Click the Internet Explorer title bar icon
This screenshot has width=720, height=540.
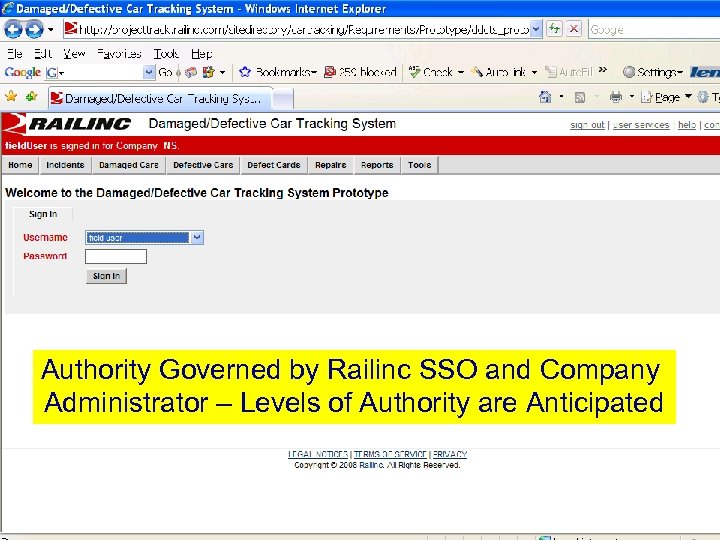coord(7,8)
